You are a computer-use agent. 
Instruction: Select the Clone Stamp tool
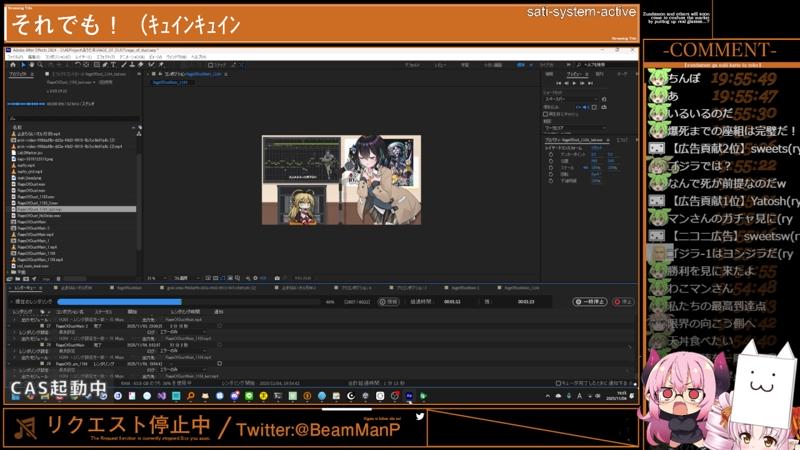pos(132,65)
